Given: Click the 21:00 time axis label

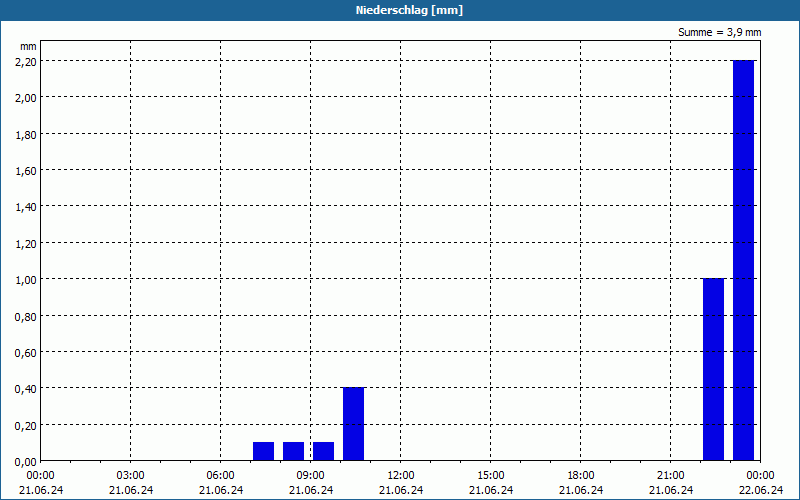Looking at the screenshot, I should point(671,476).
